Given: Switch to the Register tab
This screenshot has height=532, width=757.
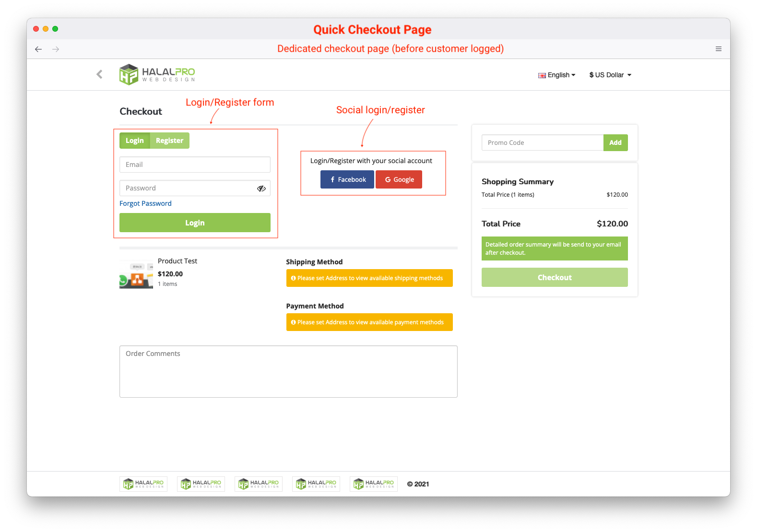Looking at the screenshot, I should [169, 141].
